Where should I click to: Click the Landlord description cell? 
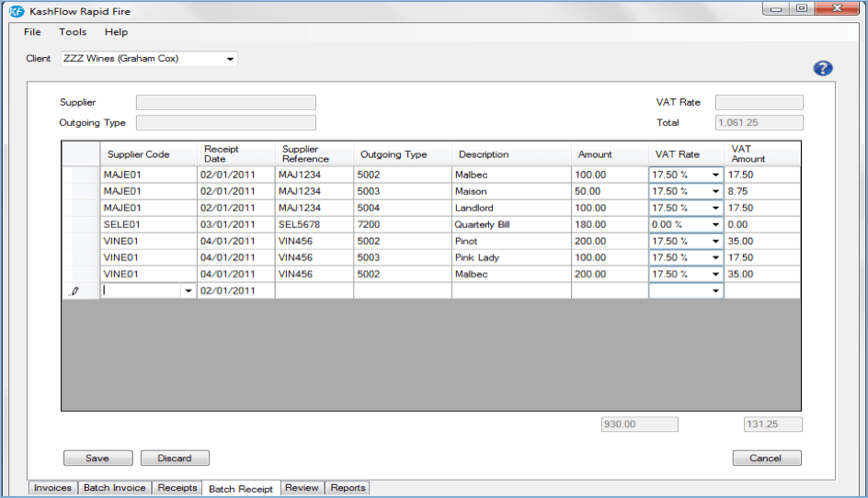click(510, 208)
